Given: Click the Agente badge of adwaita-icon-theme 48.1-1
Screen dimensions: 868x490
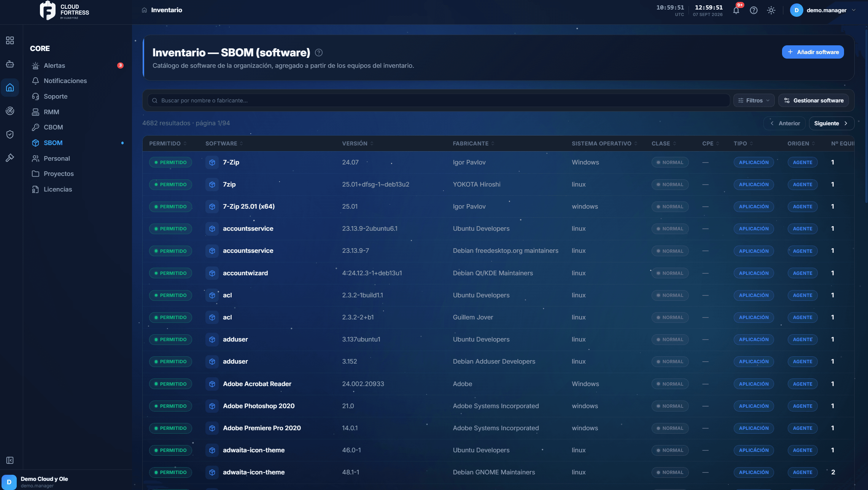Looking at the screenshot, I should [x=802, y=472].
